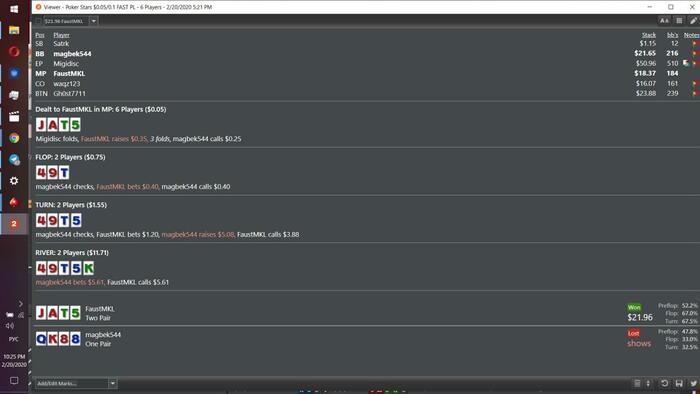This screenshot has height=394, width=700.
Task: Click the font size 'AA' icon
Action: pyautogui.click(x=664, y=21)
